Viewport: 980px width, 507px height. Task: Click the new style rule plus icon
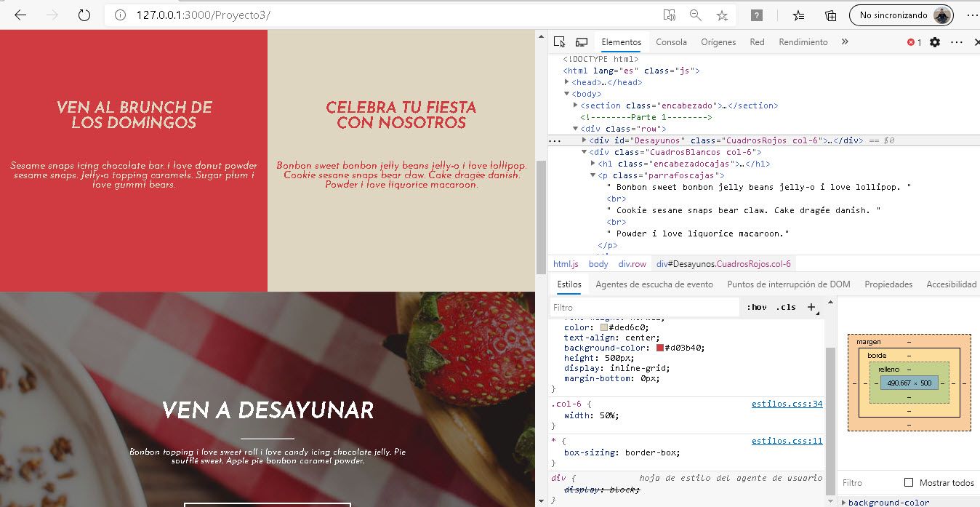click(811, 307)
